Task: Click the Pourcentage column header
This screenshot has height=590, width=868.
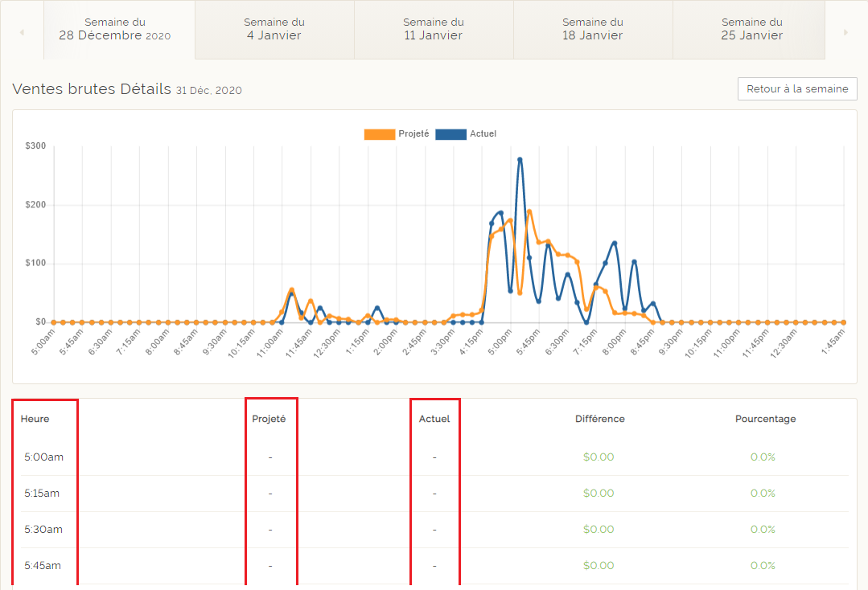Action: pos(765,419)
